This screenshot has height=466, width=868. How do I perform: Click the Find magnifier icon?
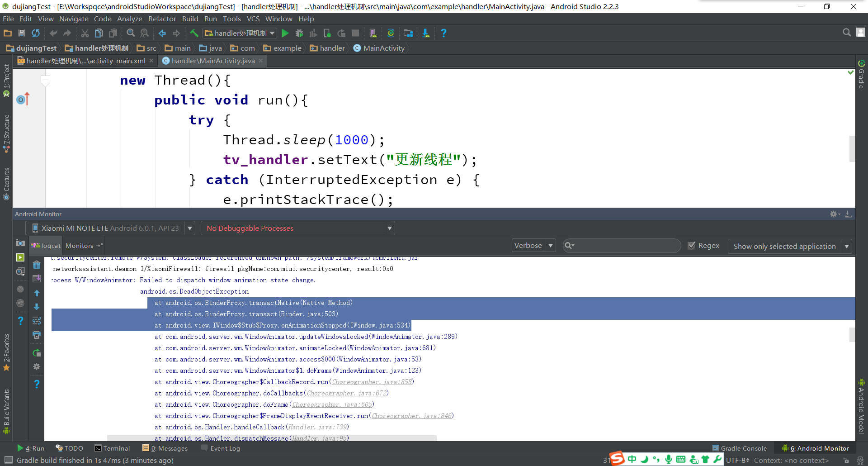pyautogui.click(x=131, y=33)
